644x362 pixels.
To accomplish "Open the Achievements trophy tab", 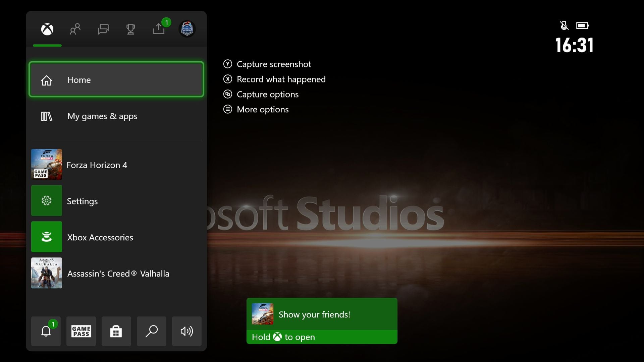I will pos(130,29).
